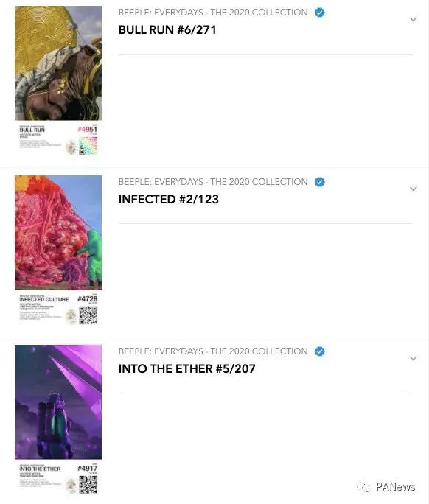Expand the BULL RUN #6/271 item chevron

tap(414, 20)
